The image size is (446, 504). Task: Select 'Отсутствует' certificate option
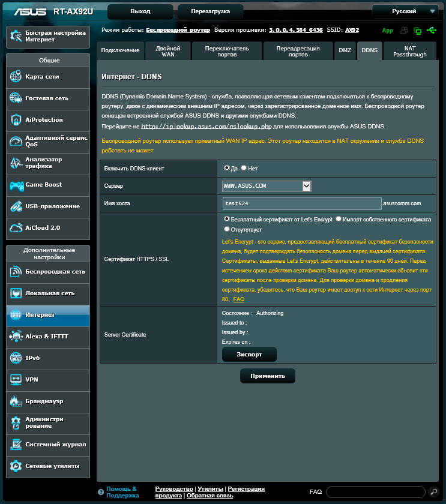[x=227, y=229]
